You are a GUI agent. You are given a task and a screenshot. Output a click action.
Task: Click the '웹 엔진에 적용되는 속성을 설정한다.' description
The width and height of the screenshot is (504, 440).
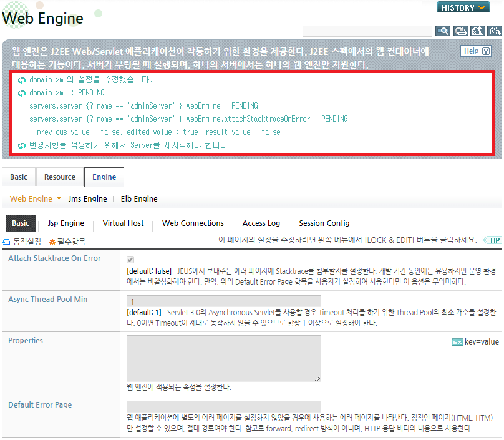point(179,387)
